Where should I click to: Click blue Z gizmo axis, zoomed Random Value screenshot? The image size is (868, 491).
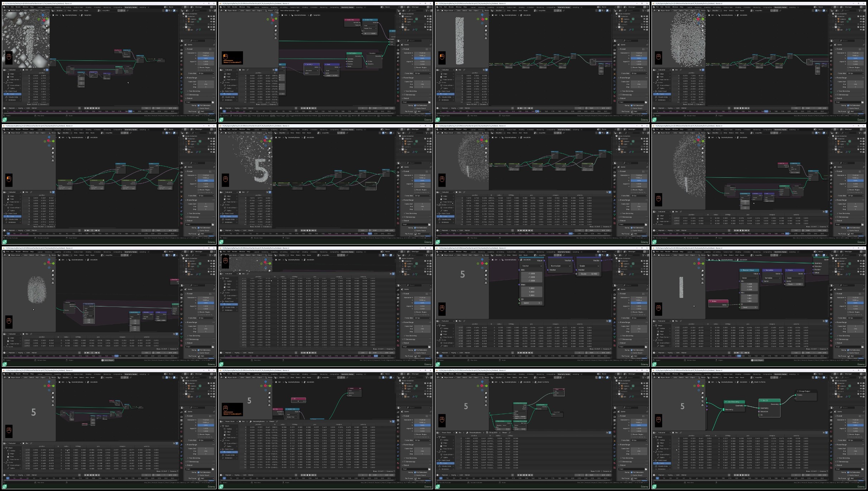point(482,259)
